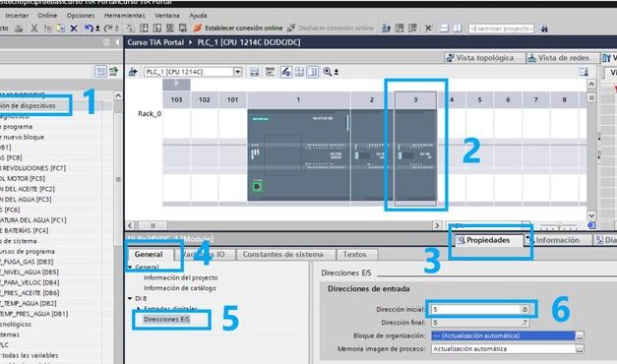Click 'TEMP_PRES_AGUA [DB1]' in project tree

coord(33,314)
